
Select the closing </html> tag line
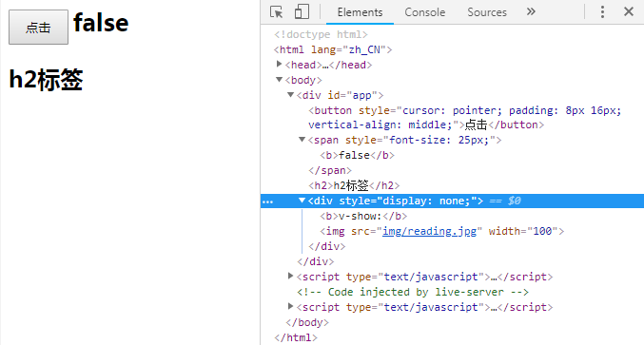pyautogui.click(x=296, y=337)
